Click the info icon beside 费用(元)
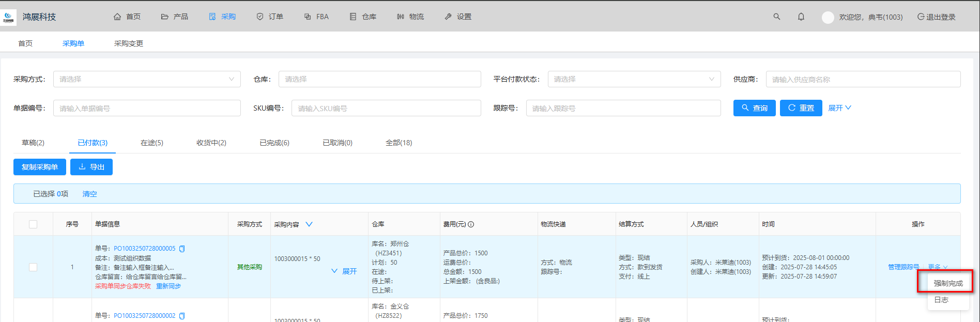 click(471, 224)
